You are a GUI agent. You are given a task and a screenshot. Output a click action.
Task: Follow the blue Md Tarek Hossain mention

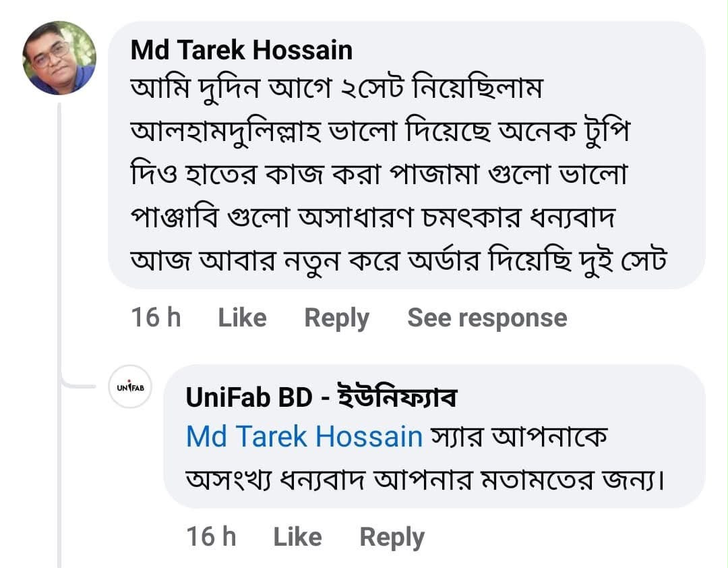coord(304,437)
